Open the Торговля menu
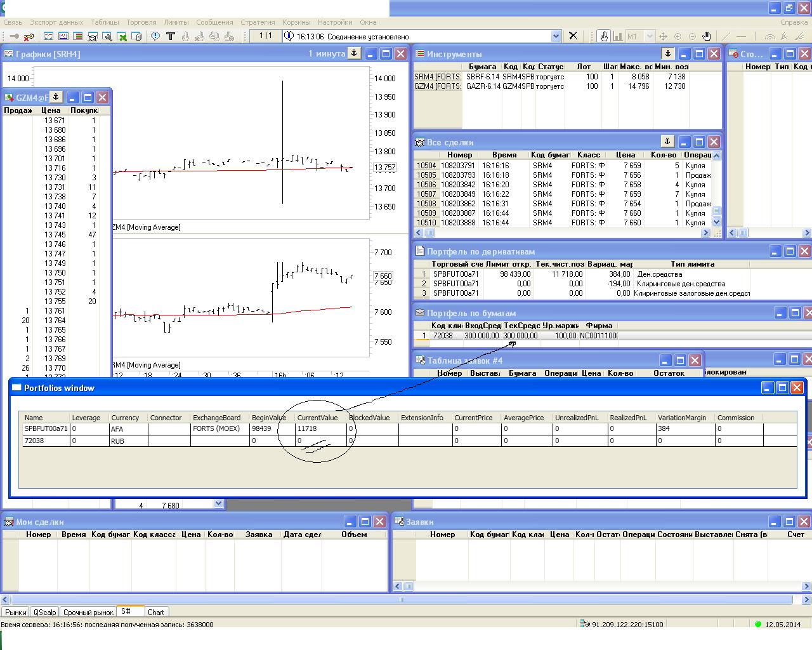This screenshot has height=650, width=812. click(x=141, y=22)
